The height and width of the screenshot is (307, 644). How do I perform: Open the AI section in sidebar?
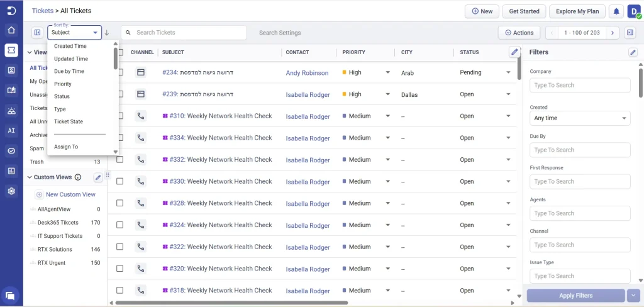coord(11,131)
